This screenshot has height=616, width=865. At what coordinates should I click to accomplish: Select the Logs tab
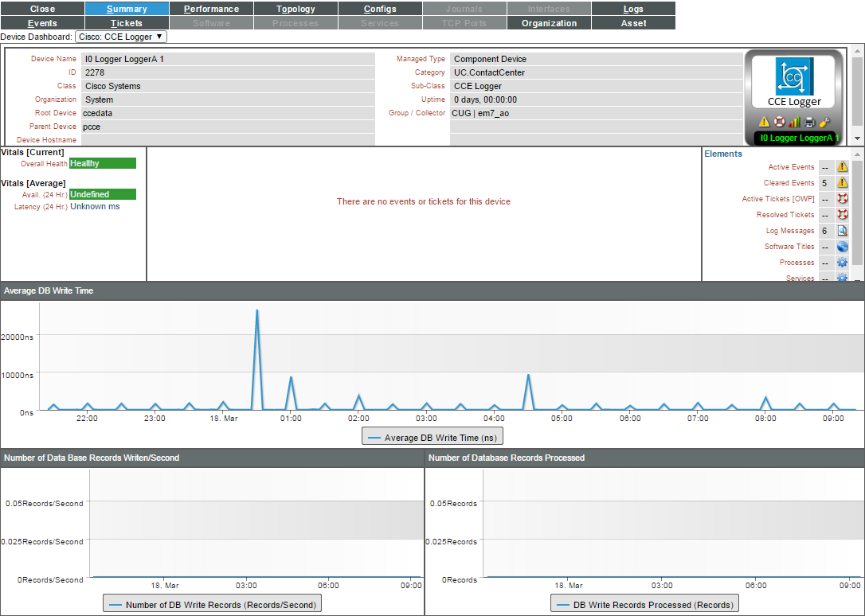click(633, 9)
